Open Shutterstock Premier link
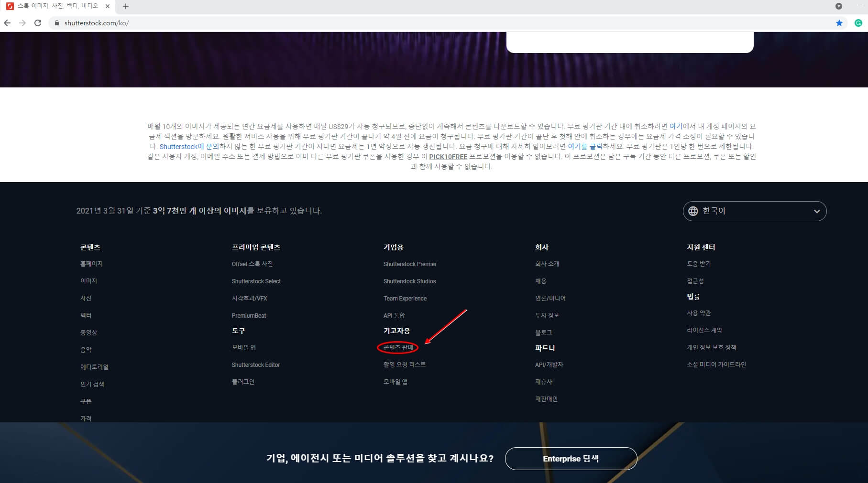Image resolution: width=868 pixels, height=483 pixels. (410, 264)
